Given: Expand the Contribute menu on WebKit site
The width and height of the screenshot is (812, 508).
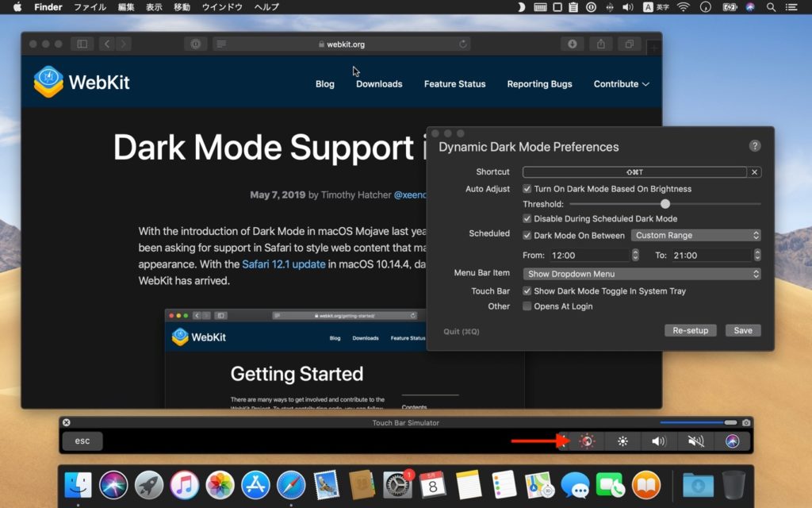Looking at the screenshot, I should (x=621, y=84).
